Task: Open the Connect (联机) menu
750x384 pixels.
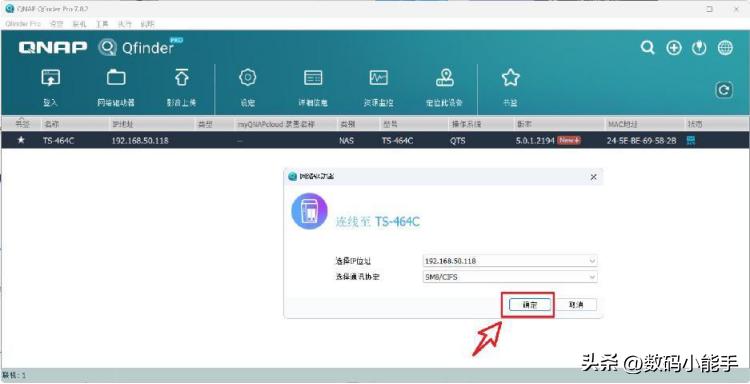Action: pyautogui.click(x=79, y=23)
